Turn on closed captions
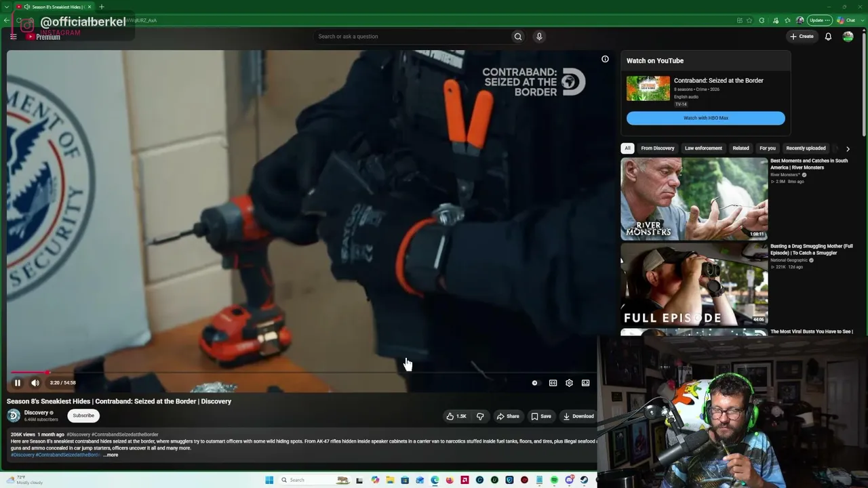Screen dimensions: 868x488 553,383
